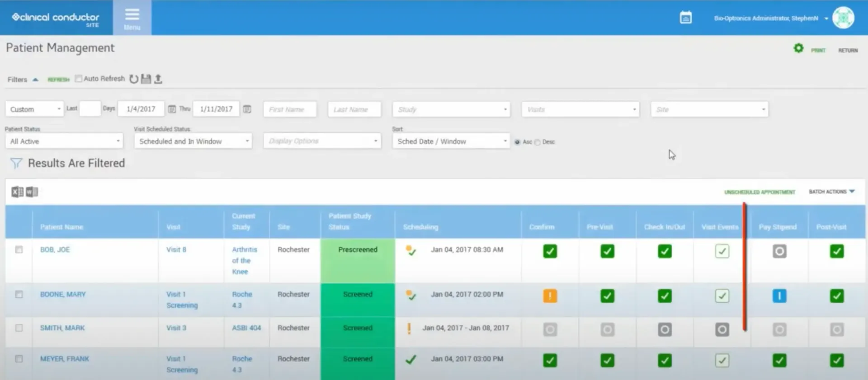Open the Visit Scheduled Status dropdown
The height and width of the screenshot is (380, 868).
coord(193,141)
